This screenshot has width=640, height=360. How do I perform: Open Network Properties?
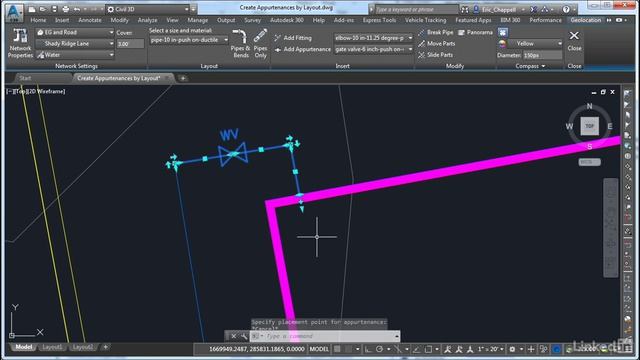coord(20,43)
